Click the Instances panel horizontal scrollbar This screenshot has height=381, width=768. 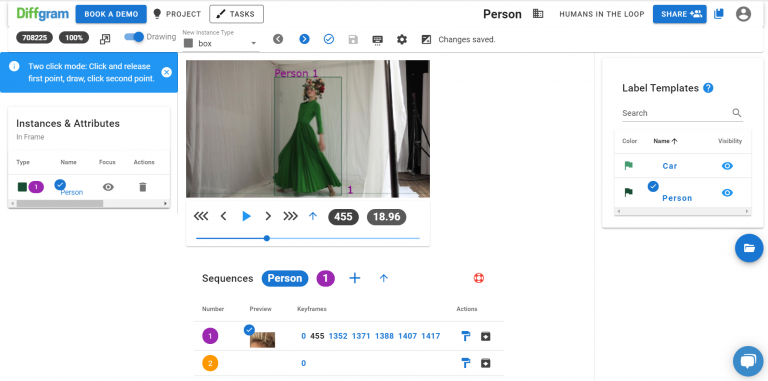tap(60, 203)
